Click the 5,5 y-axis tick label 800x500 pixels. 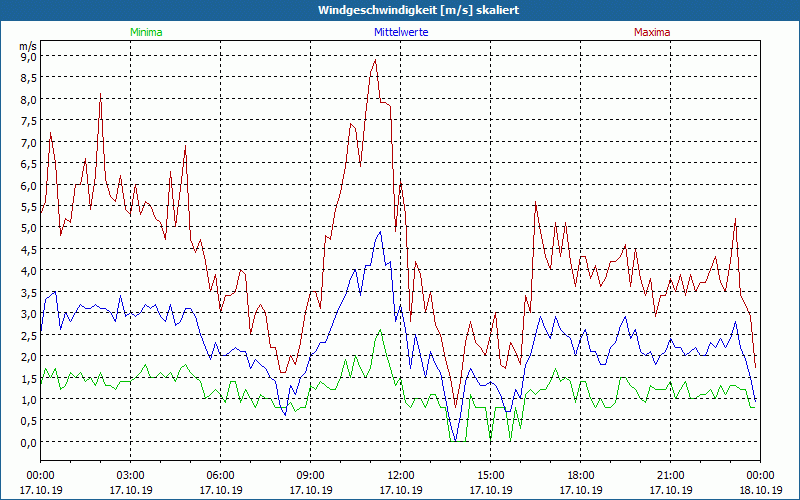[27, 206]
